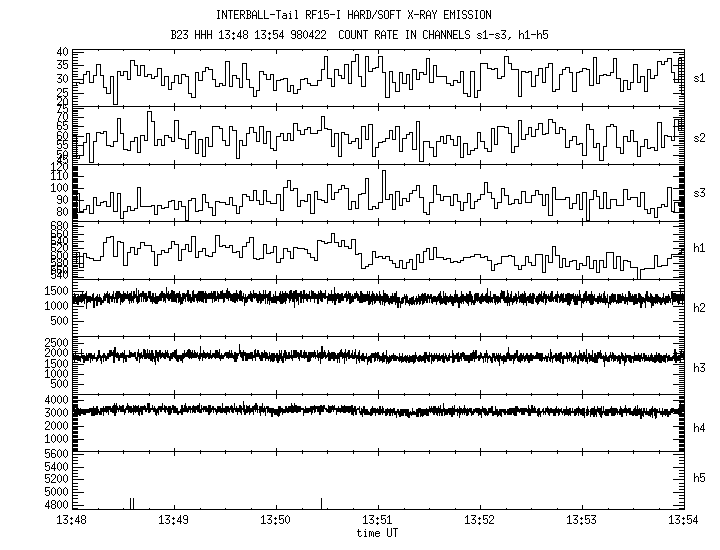The height and width of the screenshot is (550, 720).
Task: Click the 13:52 time axis label
Action: click(480, 520)
